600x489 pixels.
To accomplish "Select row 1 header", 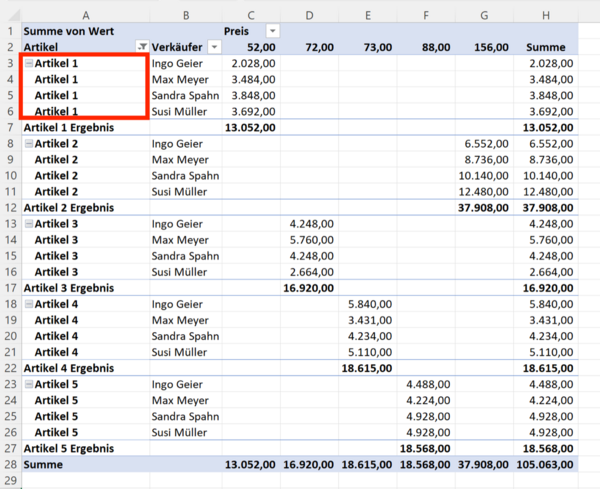I will [x=10, y=31].
